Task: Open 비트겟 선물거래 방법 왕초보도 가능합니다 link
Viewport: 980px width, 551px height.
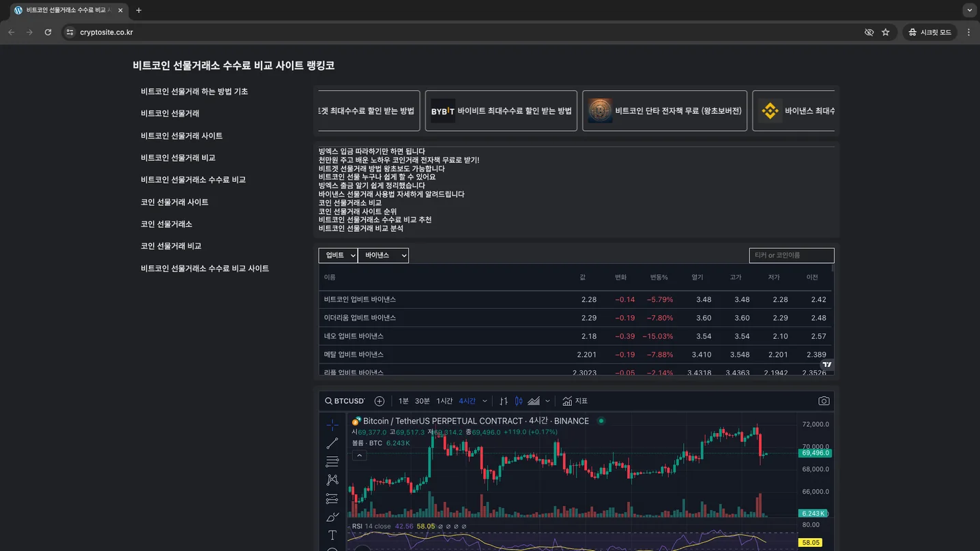Action: tap(381, 168)
